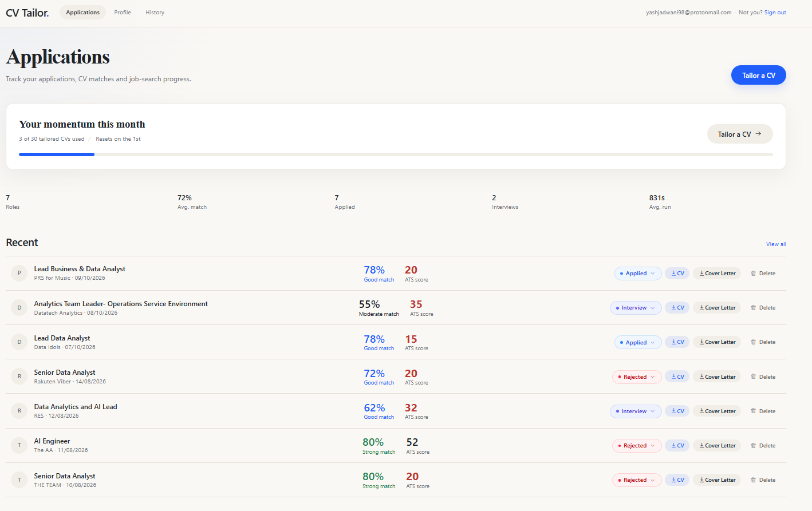This screenshot has width=812, height=511.
Task: Click the P avatar for PRS for Music
Action: pos(19,273)
